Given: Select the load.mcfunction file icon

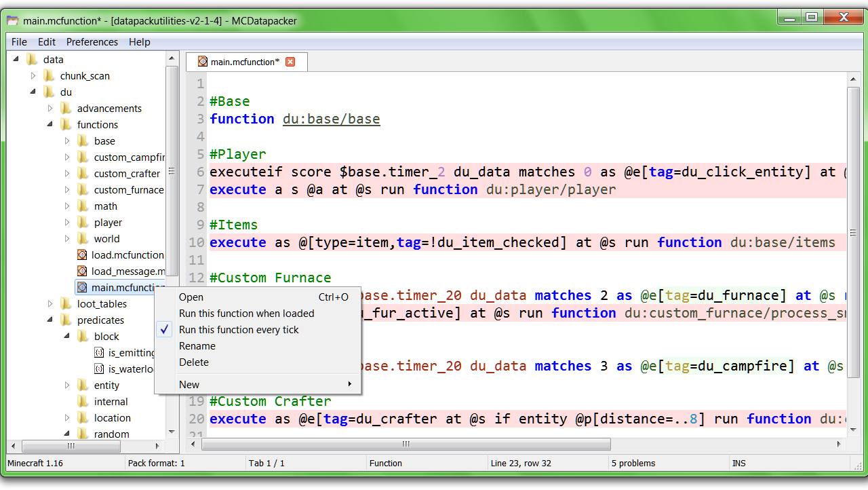Looking at the screenshot, I should tap(81, 255).
